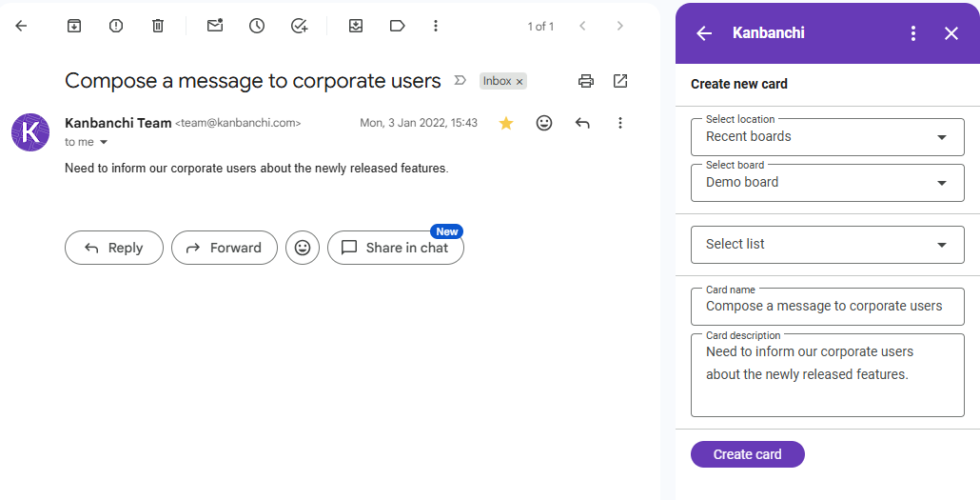Close the Kanbanchi side panel
The height and width of the screenshot is (500, 980).
[x=951, y=33]
